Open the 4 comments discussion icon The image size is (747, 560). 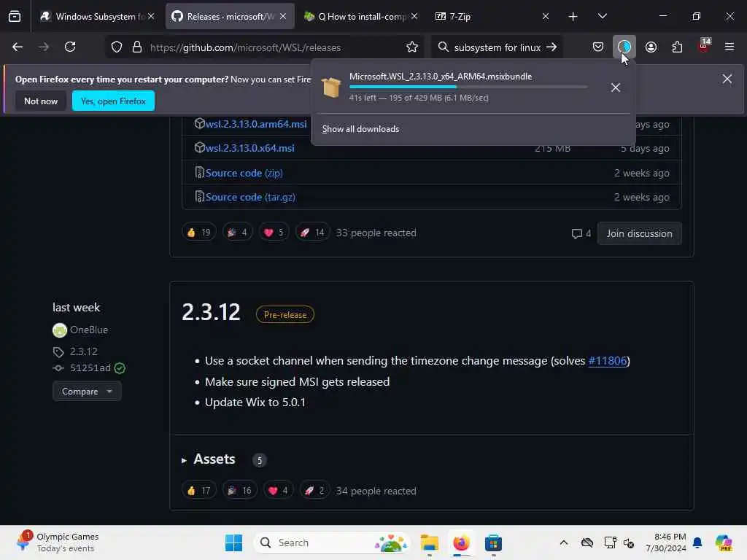(x=581, y=233)
